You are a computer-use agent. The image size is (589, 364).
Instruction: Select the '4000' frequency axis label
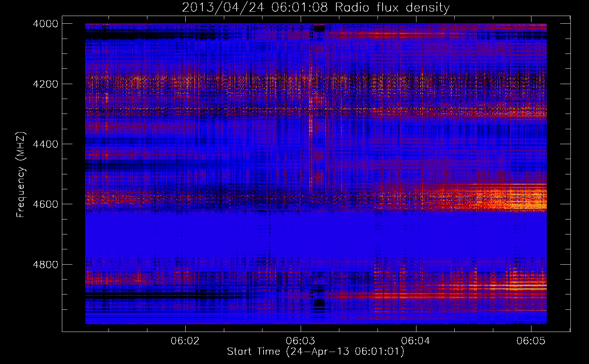tap(46, 24)
